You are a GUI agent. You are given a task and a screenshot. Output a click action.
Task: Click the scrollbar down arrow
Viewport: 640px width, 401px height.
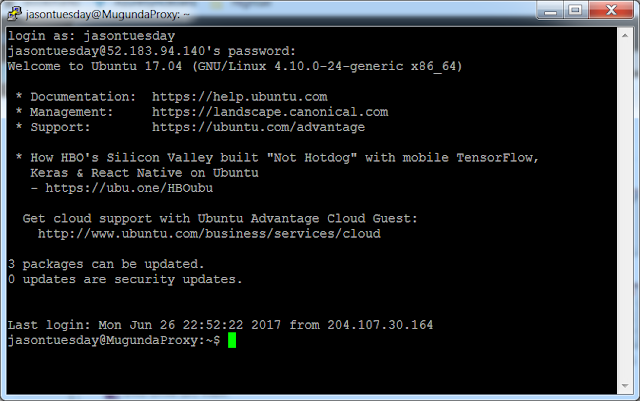tap(627, 384)
